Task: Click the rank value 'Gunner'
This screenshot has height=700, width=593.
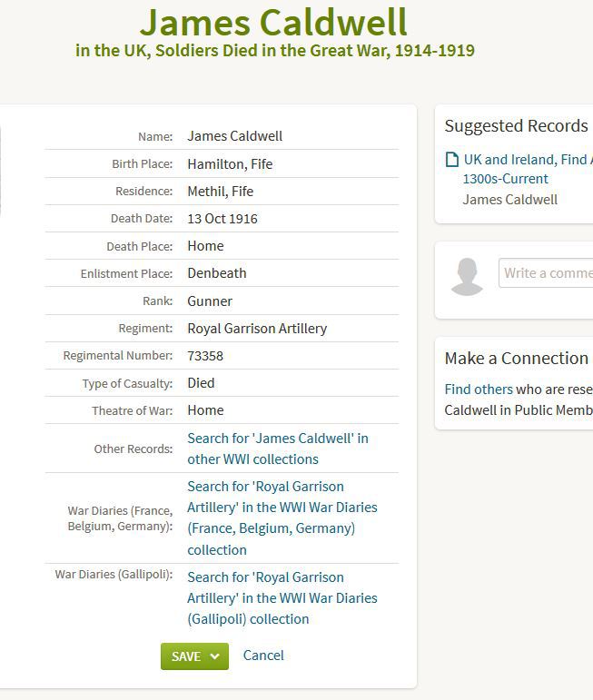Action: 210,301
